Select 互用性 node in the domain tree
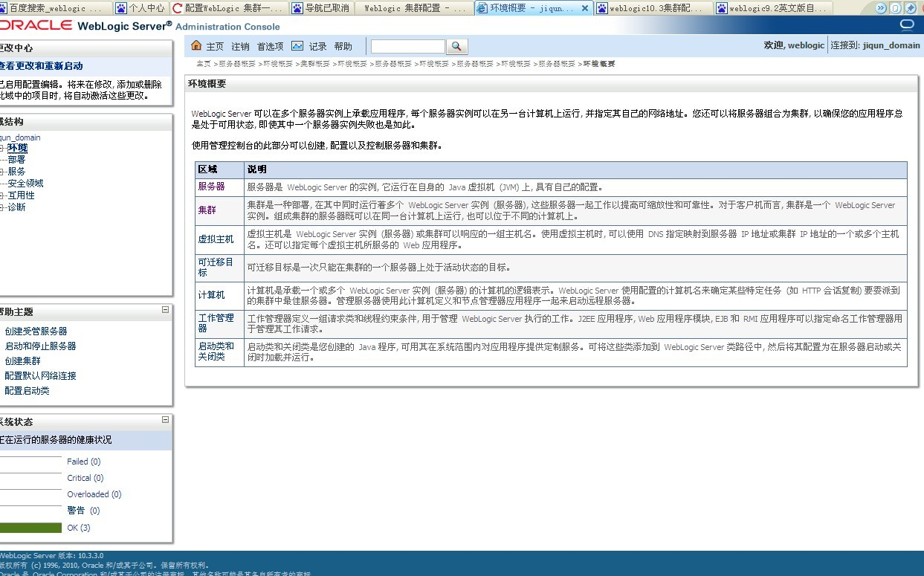This screenshot has width=924, height=576. coord(21,195)
